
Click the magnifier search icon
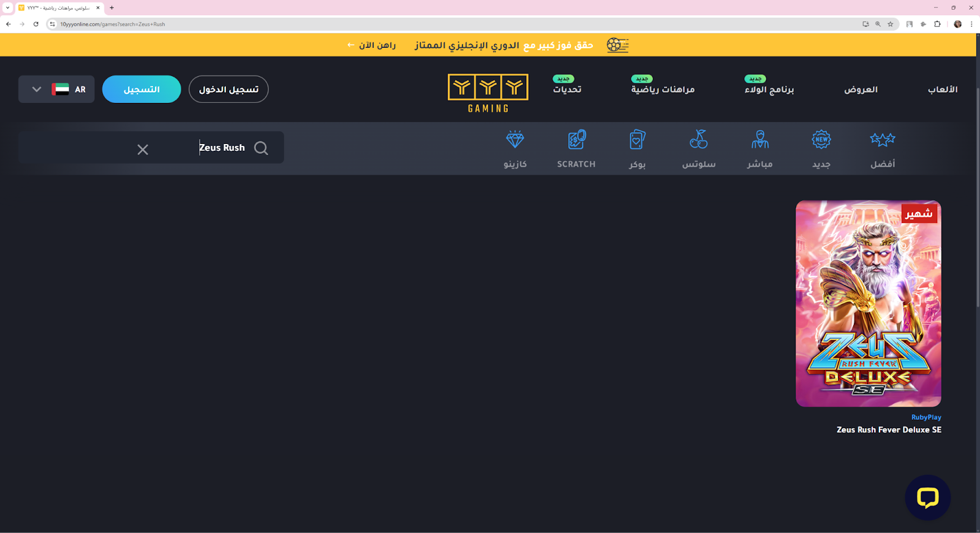coord(261,148)
